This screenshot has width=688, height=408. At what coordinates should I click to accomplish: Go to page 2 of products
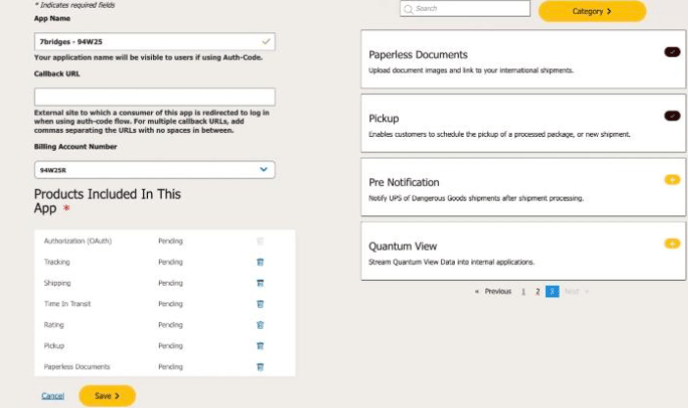537,292
